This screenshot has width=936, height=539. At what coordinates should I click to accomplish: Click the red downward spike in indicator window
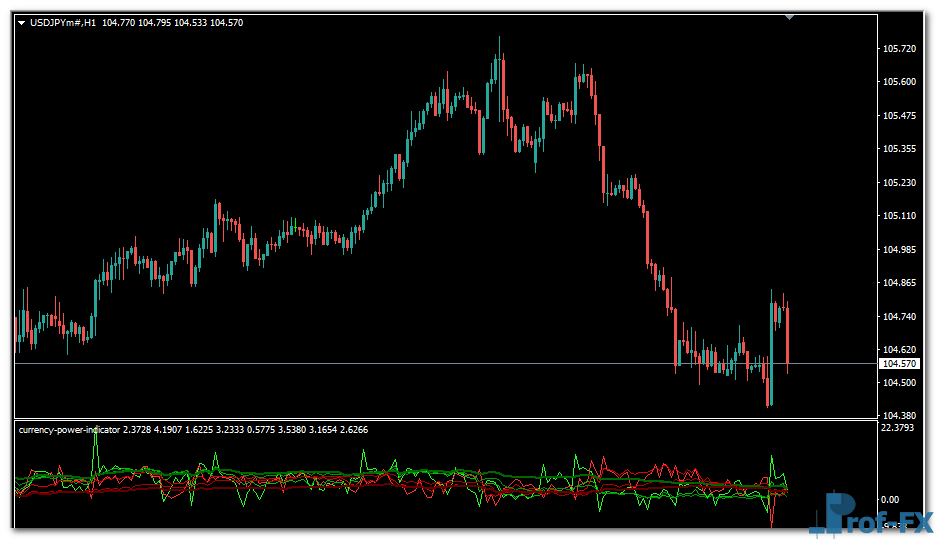tap(772, 517)
